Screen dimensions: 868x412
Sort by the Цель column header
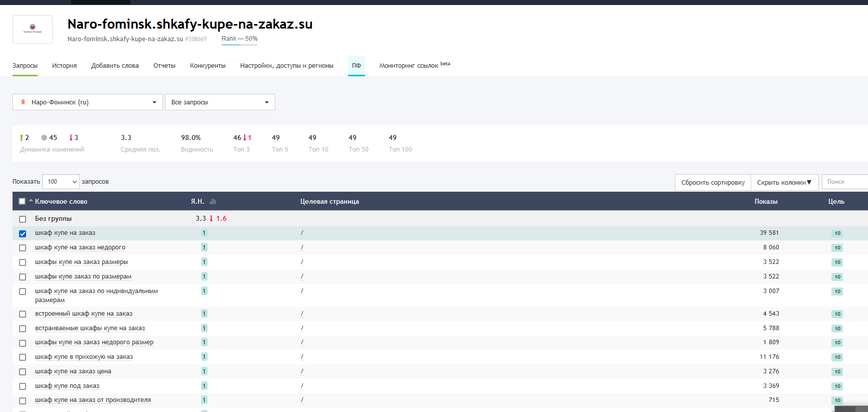836,201
